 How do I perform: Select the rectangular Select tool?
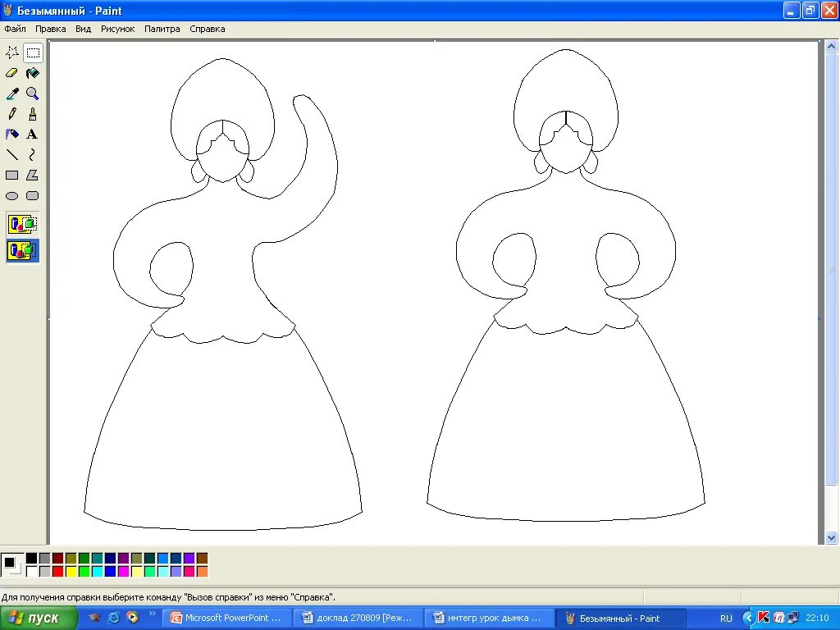tap(33, 52)
